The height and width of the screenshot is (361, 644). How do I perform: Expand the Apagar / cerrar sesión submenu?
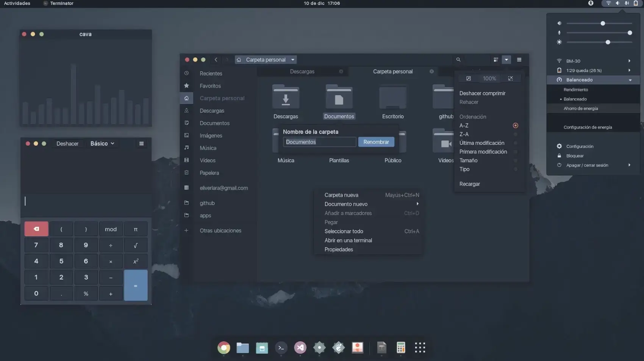629,165
